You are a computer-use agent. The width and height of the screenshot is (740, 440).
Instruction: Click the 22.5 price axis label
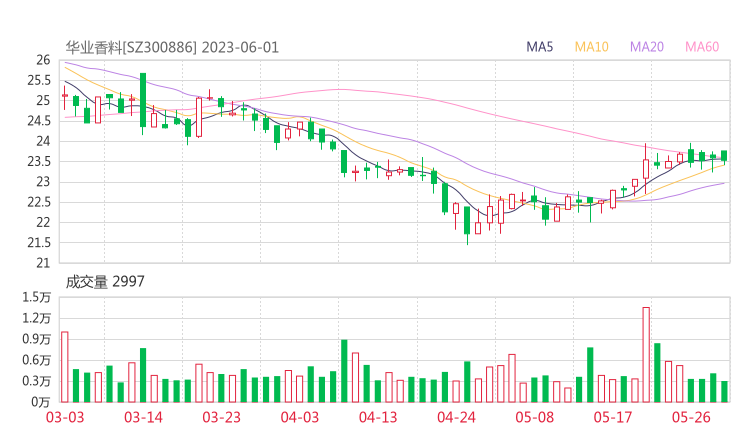[39, 202]
